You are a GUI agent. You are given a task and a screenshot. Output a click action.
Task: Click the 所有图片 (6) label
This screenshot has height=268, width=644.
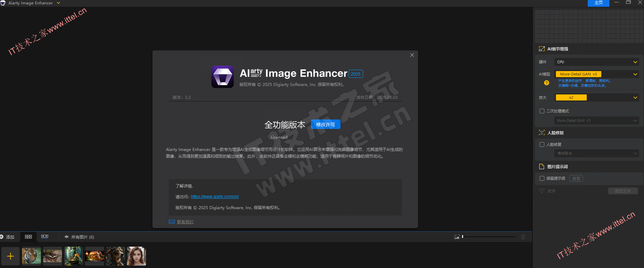(x=83, y=237)
